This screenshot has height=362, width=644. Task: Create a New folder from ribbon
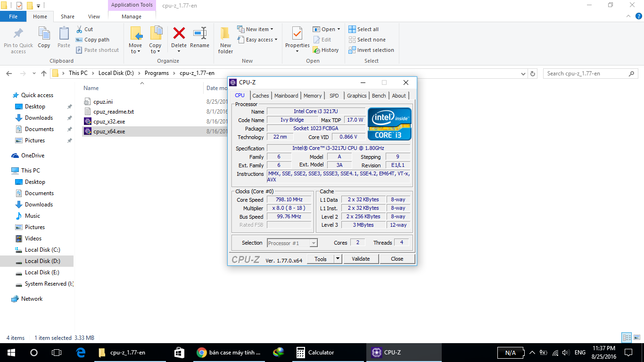point(225,40)
